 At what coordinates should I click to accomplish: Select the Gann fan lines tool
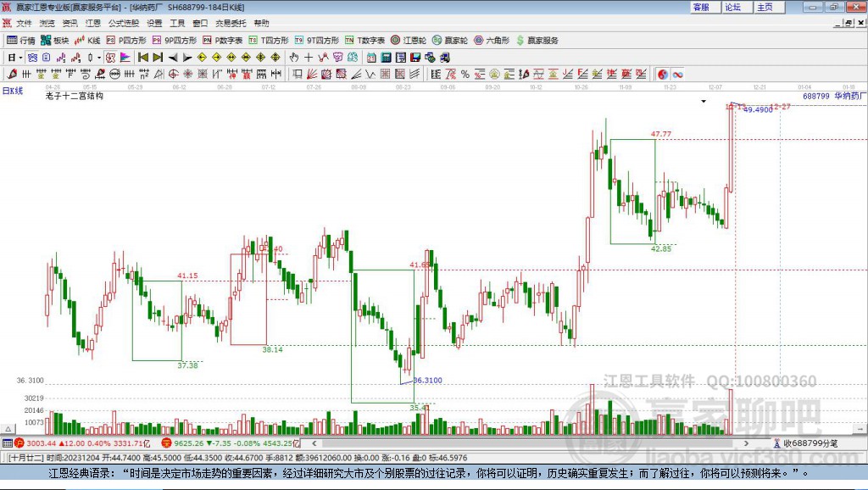tap(312, 75)
